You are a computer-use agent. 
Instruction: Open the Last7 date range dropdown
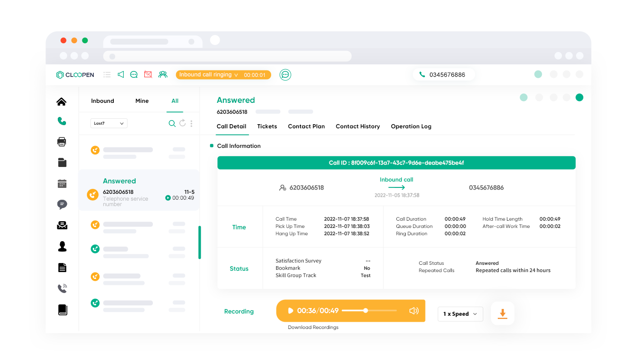[109, 123]
